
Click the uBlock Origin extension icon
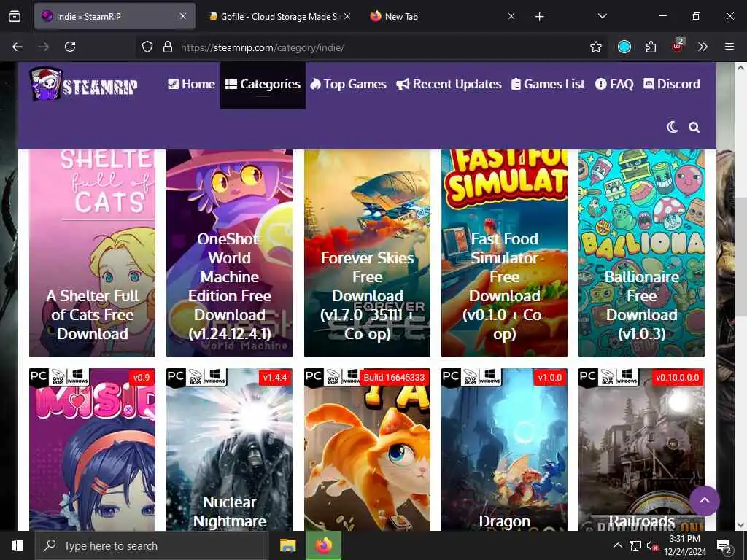point(678,46)
